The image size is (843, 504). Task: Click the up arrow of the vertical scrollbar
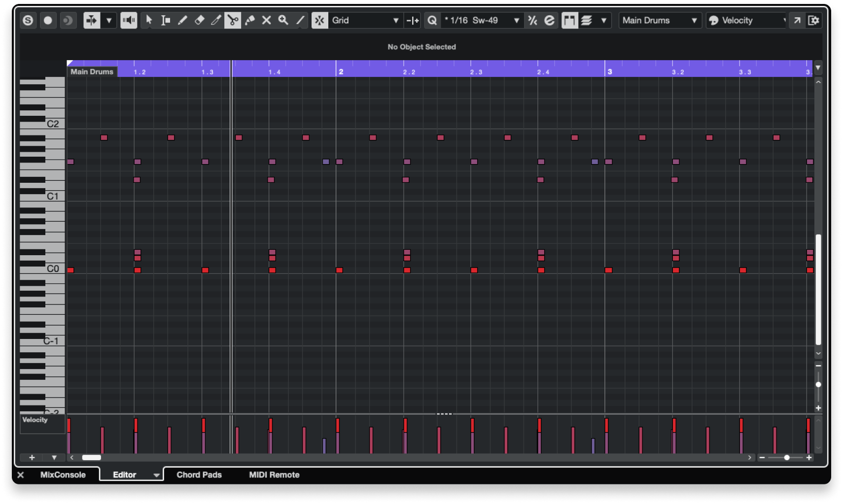point(818,82)
